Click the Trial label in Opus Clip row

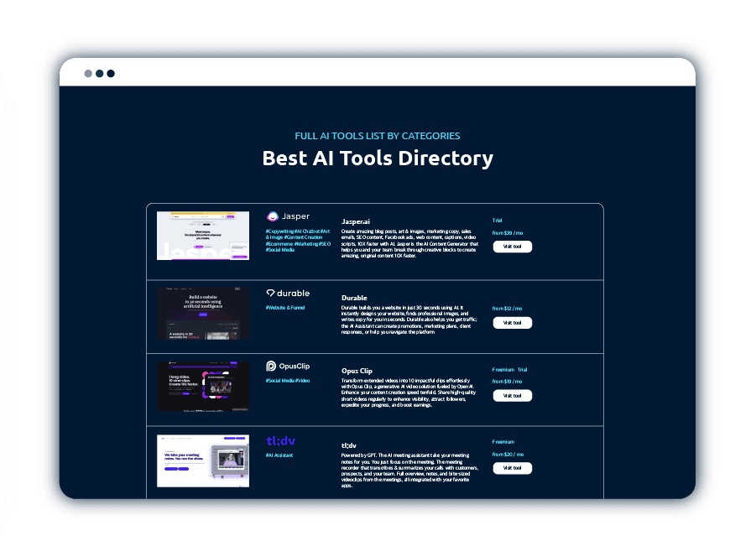(x=522, y=370)
